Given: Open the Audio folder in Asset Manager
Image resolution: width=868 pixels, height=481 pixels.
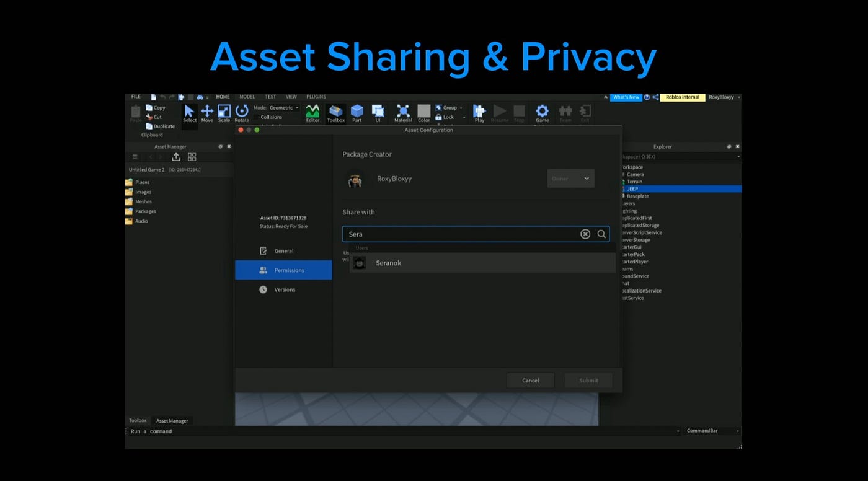Looking at the screenshot, I should tap(136, 221).
